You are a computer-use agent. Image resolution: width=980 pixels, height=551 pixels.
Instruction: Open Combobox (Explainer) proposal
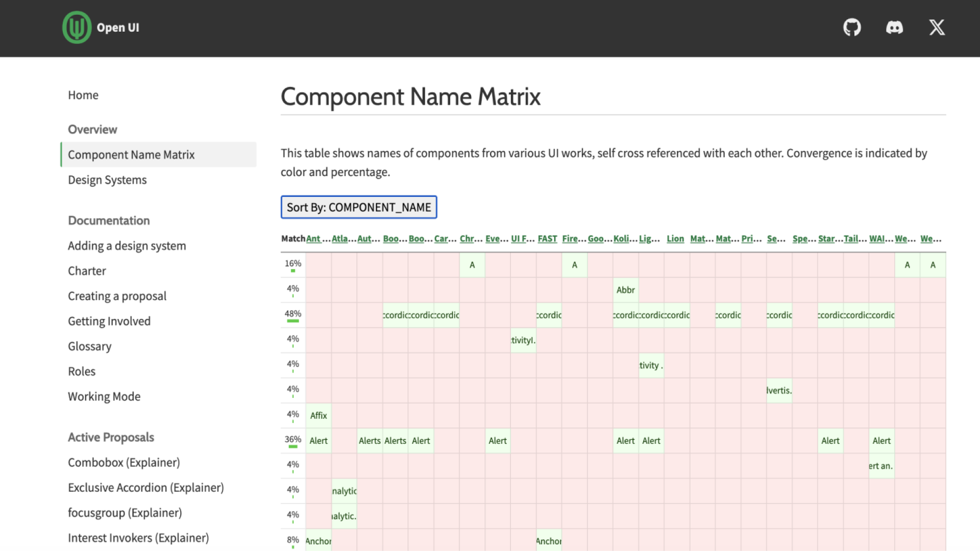pos(124,462)
